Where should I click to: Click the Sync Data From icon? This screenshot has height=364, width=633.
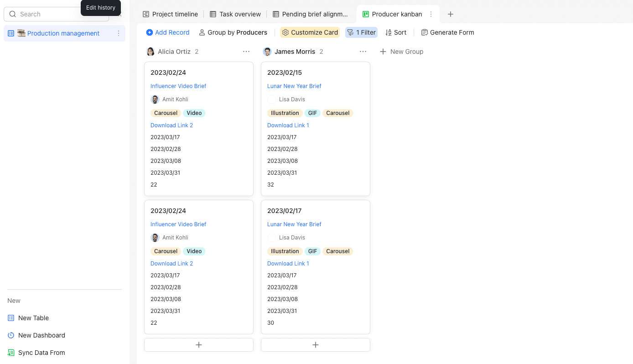[x=11, y=353]
